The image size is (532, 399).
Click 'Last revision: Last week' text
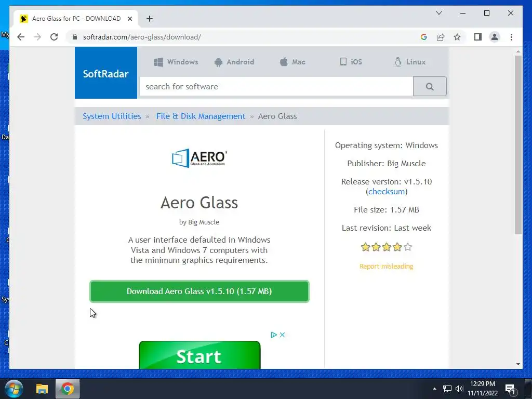coord(387,228)
